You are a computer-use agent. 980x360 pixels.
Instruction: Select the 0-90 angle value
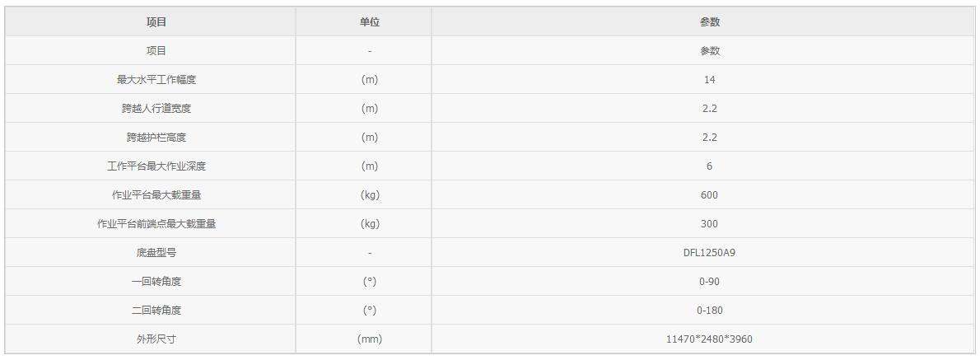(x=709, y=282)
